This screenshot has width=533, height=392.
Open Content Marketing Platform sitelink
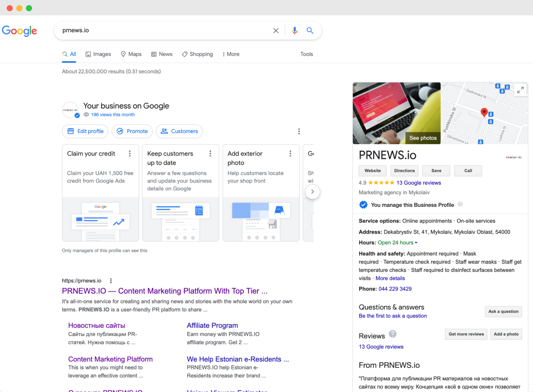pyautogui.click(x=110, y=359)
